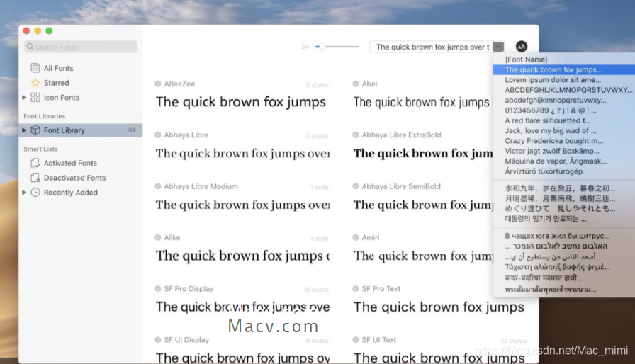
Task: Toggle activation circle for SF Pro Text
Action: click(x=356, y=289)
